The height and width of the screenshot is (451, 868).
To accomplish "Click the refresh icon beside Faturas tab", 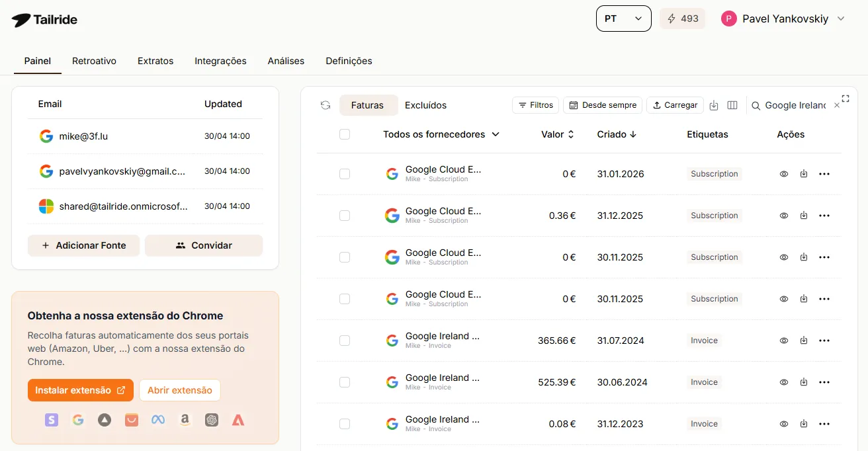I will click(x=325, y=105).
